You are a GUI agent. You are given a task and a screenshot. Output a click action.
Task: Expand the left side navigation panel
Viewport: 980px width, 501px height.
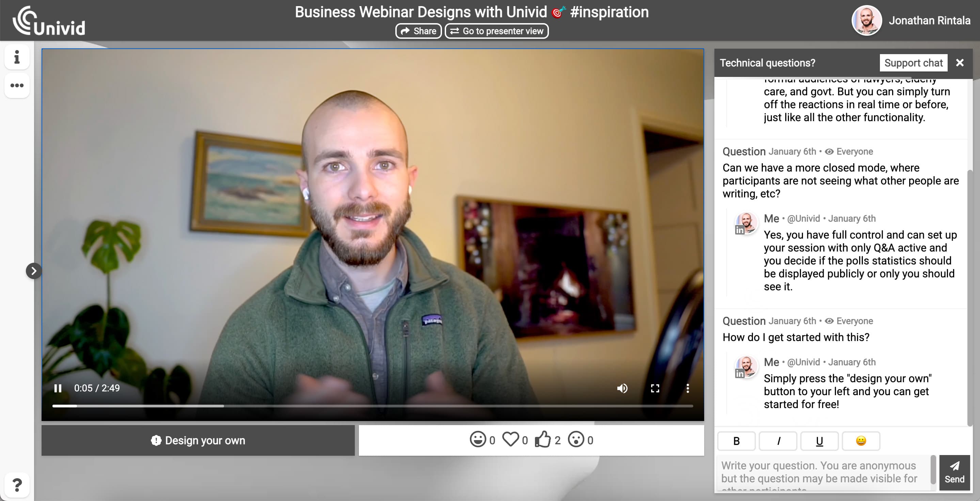[33, 270]
